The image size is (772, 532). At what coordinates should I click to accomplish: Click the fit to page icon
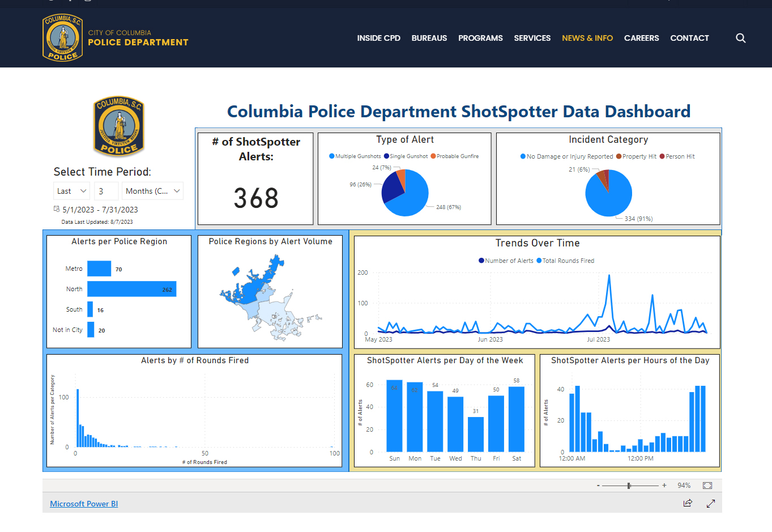[x=707, y=486]
